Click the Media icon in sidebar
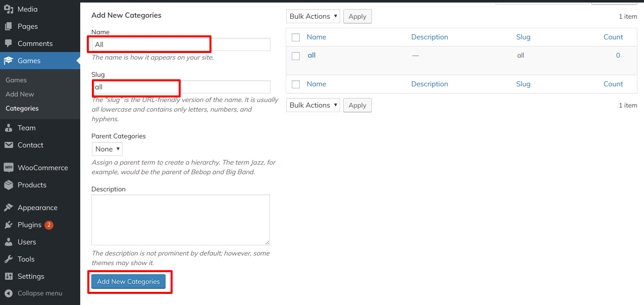The image size is (644, 305). (x=9, y=9)
